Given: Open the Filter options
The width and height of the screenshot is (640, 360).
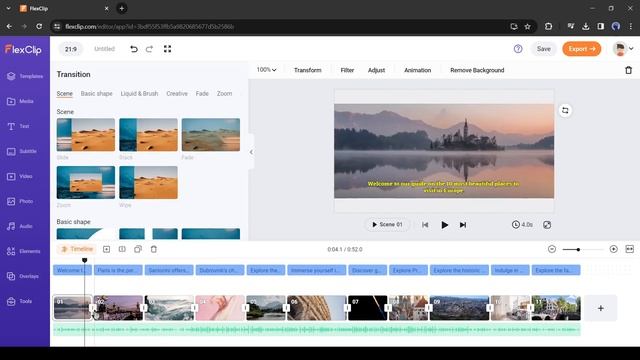Looking at the screenshot, I should click(347, 70).
